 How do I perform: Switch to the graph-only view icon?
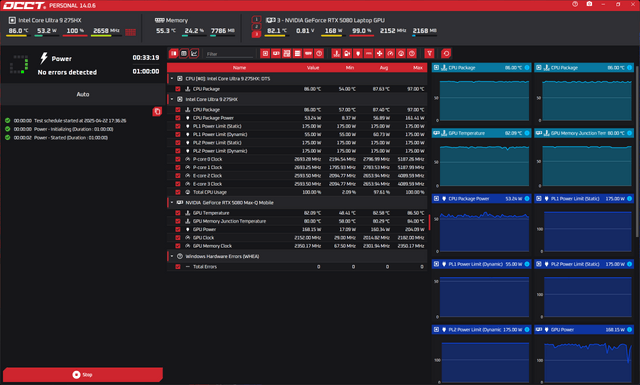click(x=194, y=53)
